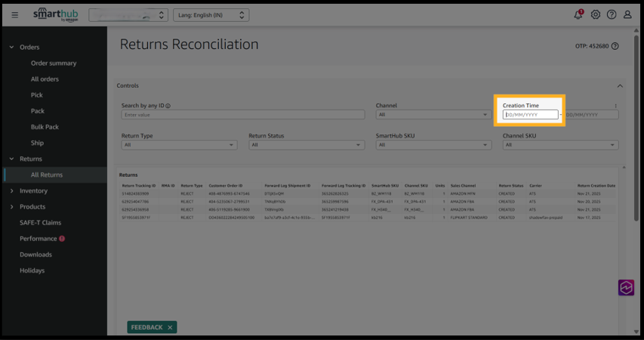This screenshot has width=644, height=340.
Task: Dismiss the Feedback button with its X
Action: [x=170, y=327]
